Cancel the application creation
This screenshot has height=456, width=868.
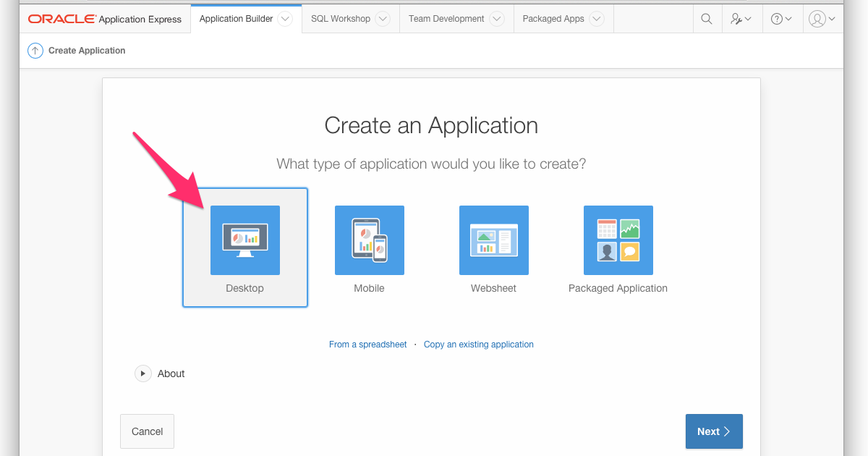(x=147, y=431)
